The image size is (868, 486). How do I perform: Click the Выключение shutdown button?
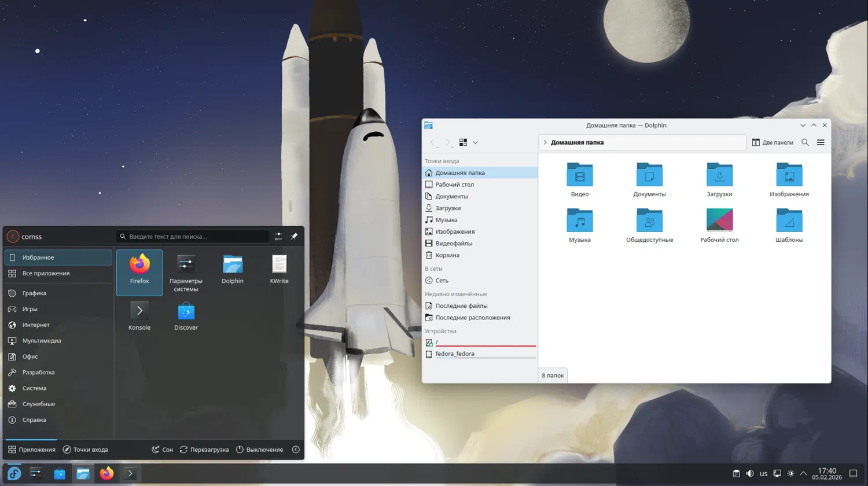click(259, 450)
